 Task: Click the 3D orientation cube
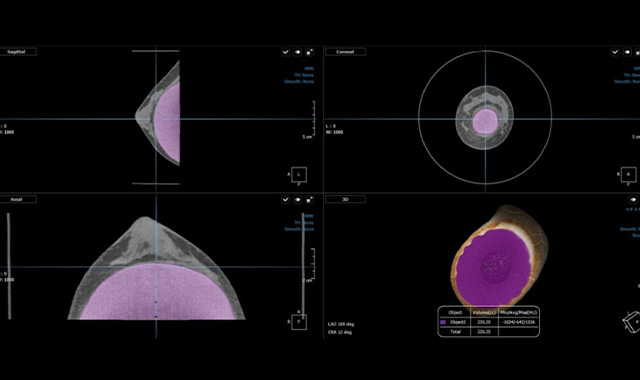[631, 322]
